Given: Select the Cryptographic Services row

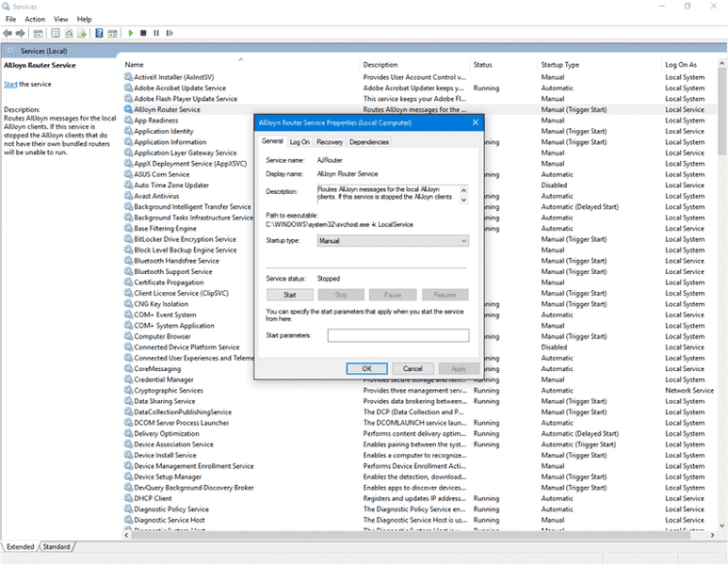Looking at the screenshot, I should pyautogui.click(x=420, y=390).
